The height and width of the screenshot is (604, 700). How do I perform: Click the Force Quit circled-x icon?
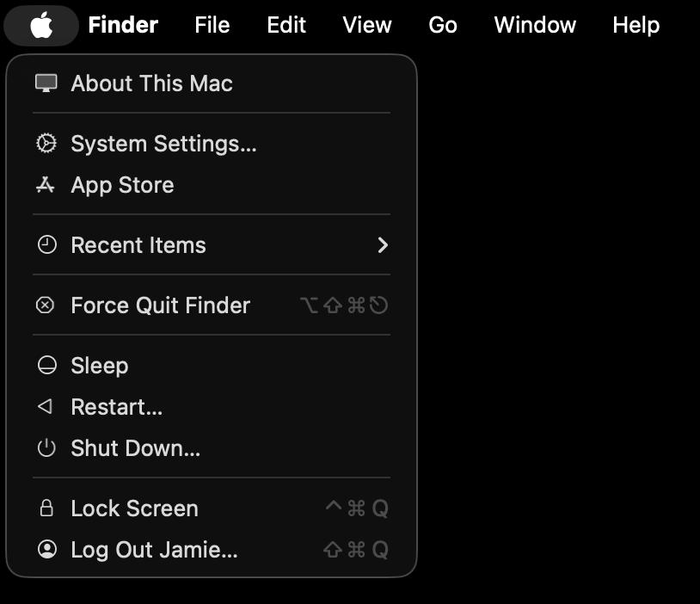[46, 305]
